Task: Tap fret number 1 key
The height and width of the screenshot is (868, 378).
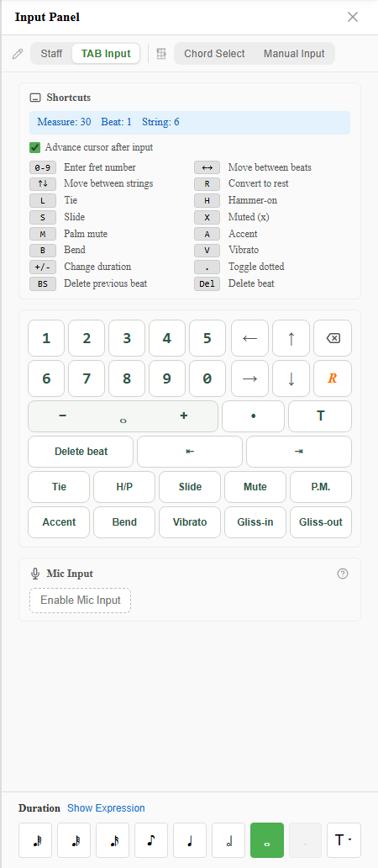Action: pyautogui.click(x=46, y=337)
